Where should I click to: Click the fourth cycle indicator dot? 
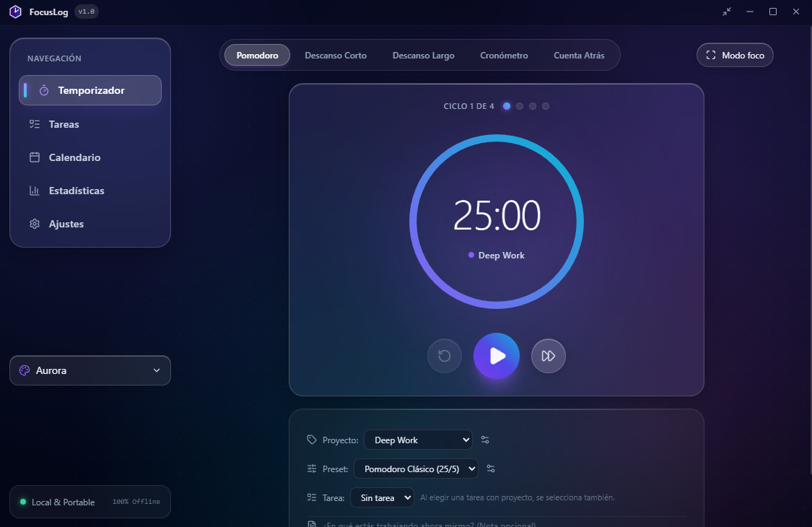546,106
